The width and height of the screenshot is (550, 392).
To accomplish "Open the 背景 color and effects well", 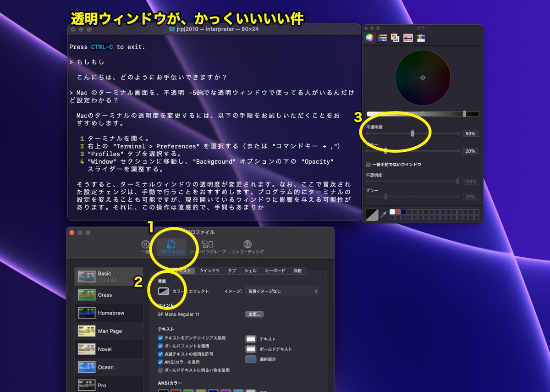I will [164, 291].
